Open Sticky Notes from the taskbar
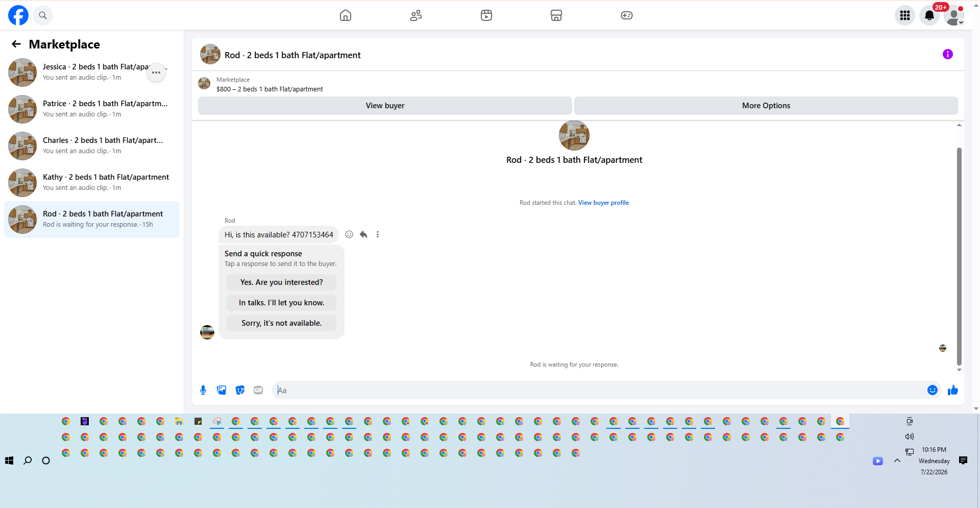The image size is (980, 508). (x=198, y=421)
